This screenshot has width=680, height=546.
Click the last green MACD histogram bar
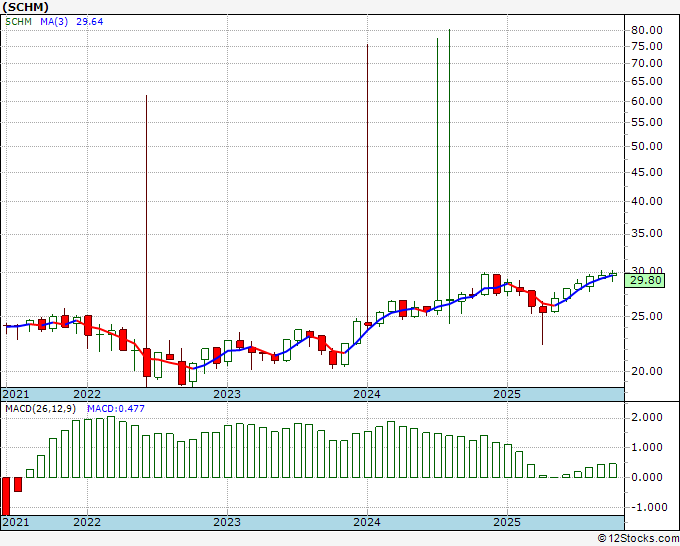click(613, 471)
